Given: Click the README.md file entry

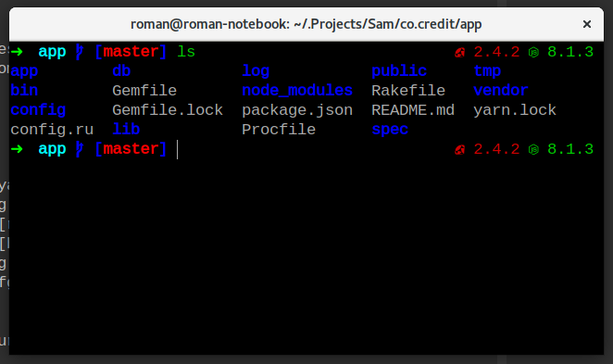Looking at the screenshot, I should pyautogui.click(x=413, y=110).
